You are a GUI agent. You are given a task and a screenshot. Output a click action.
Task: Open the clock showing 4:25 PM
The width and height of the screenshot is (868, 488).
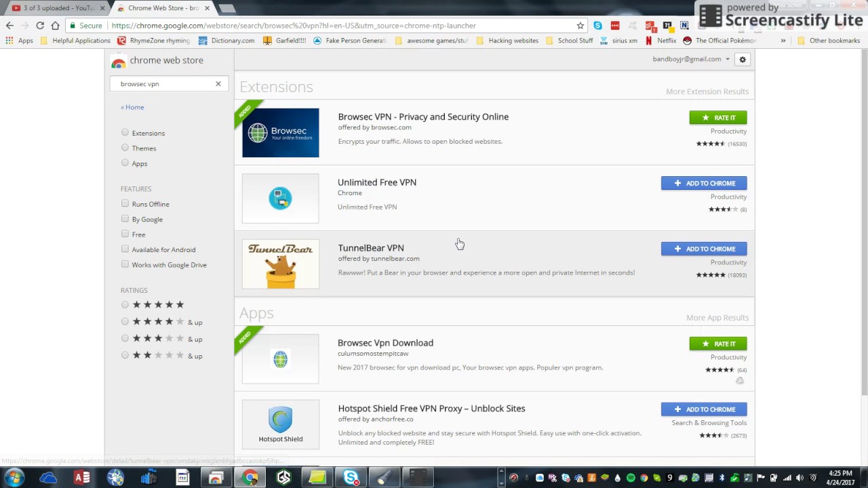tap(841, 478)
